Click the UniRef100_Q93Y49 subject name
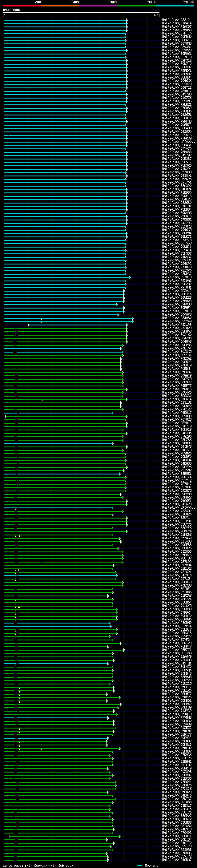This screenshot has width=197, height=868. (177, 321)
